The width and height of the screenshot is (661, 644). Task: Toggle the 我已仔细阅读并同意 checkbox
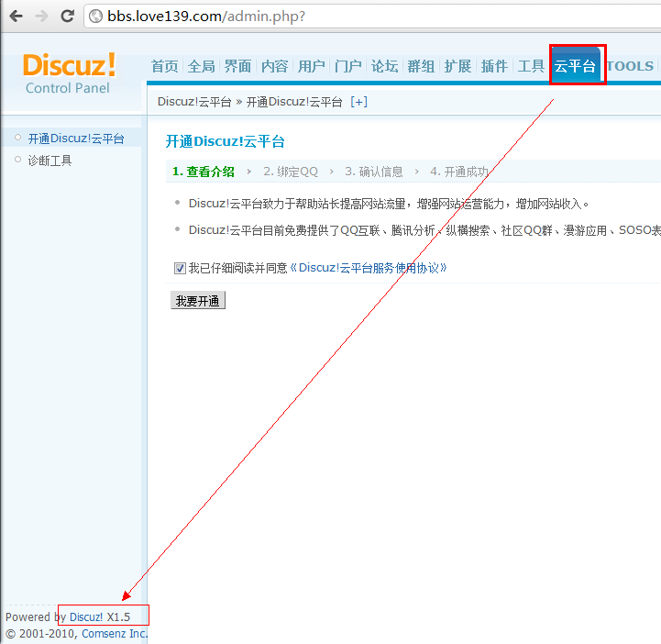[x=180, y=268]
